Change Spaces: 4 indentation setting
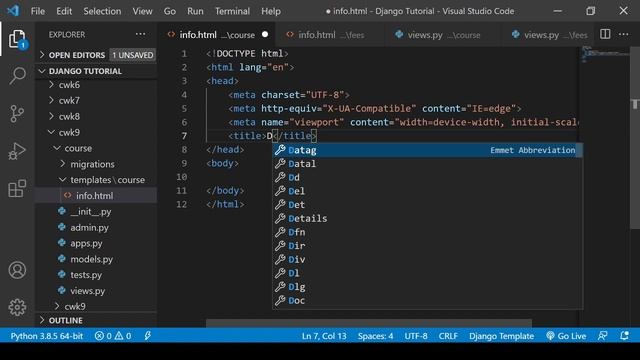This screenshot has height=360, width=640. (x=376, y=336)
